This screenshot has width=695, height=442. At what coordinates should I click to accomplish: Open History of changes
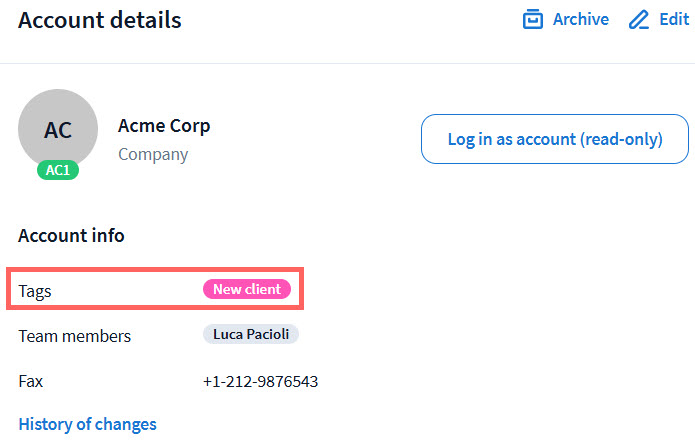[87, 424]
